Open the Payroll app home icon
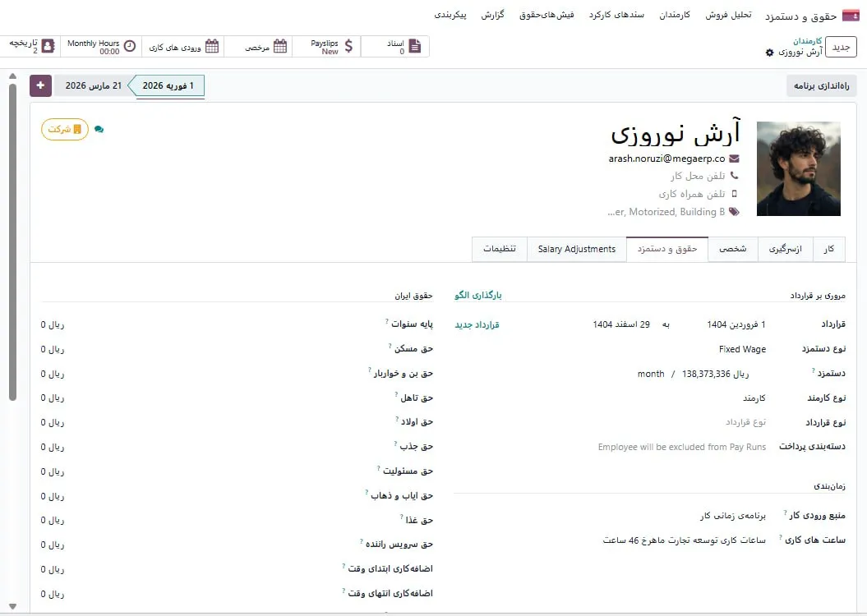 (851, 16)
